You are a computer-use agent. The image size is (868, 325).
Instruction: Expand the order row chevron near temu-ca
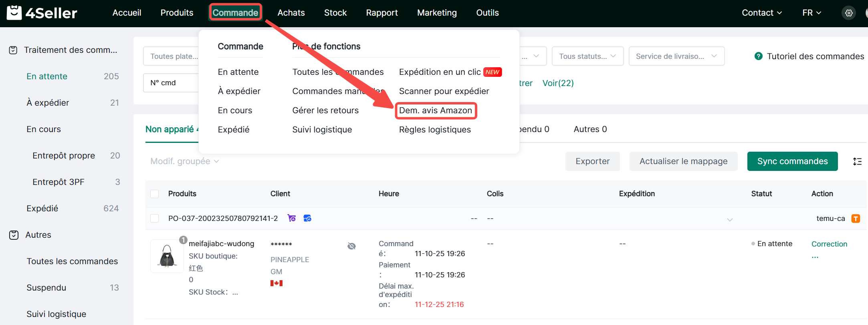point(730,220)
